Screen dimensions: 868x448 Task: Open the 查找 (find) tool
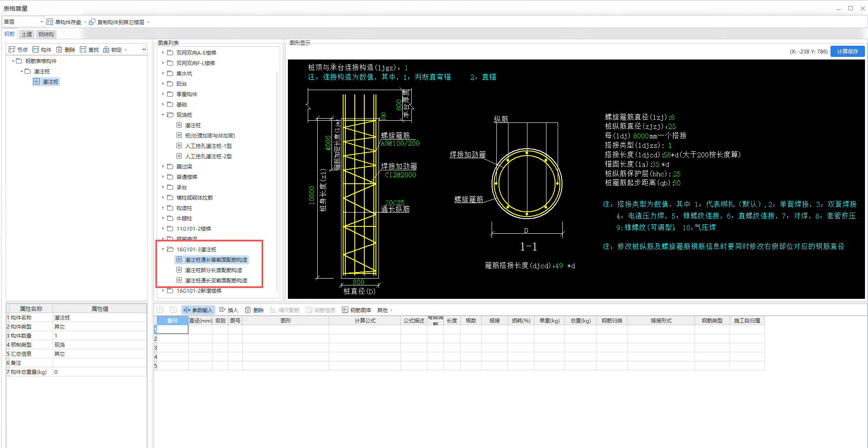click(x=83, y=50)
